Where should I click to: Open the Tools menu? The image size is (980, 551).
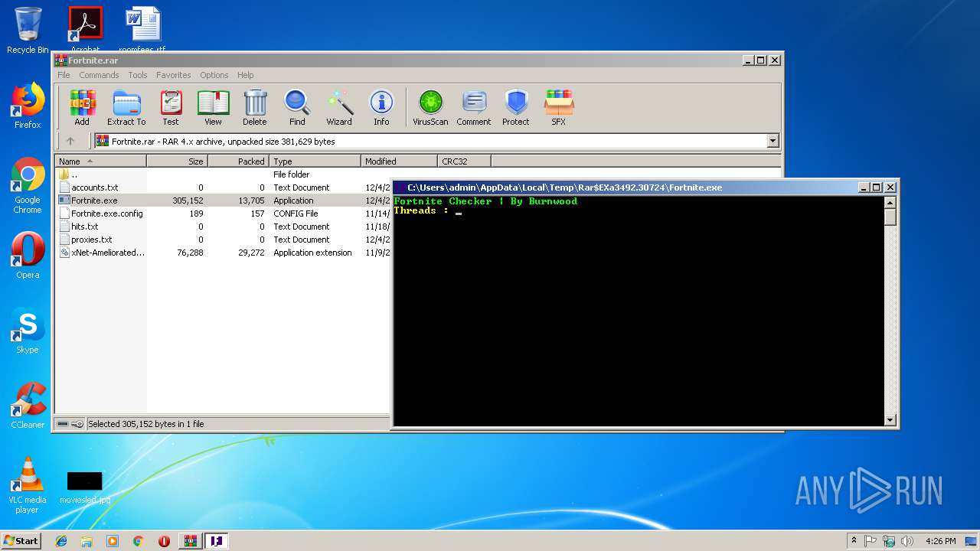click(138, 75)
